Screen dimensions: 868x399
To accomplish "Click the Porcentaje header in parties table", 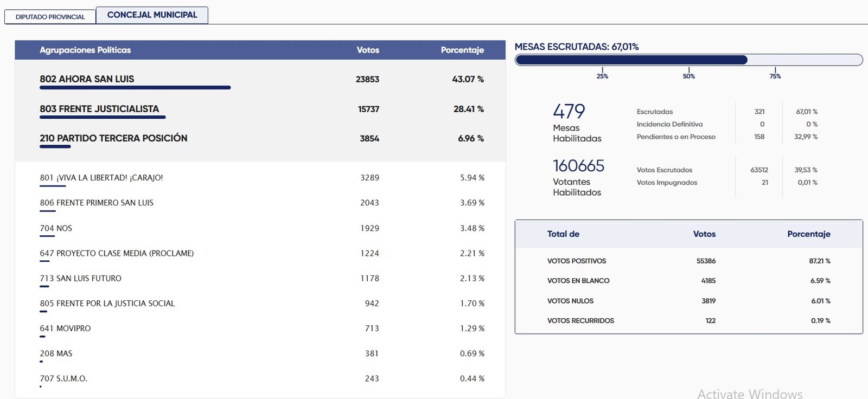I will pyautogui.click(x=462, y=50).
